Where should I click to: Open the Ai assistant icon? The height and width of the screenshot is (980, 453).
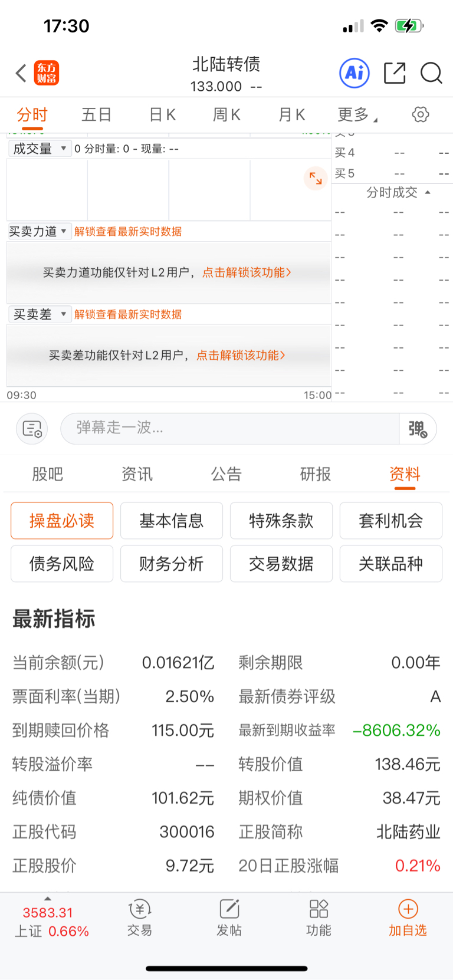coord(354,73)
